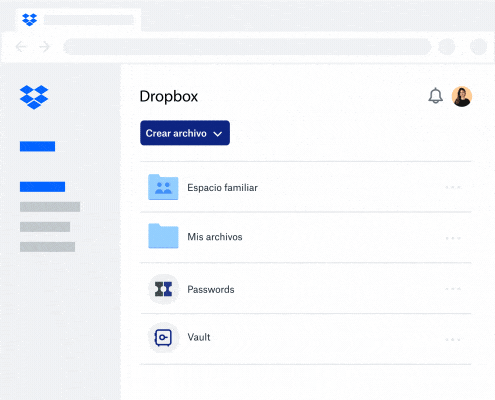Open more options for Espacio familiar

coord(453,187)
